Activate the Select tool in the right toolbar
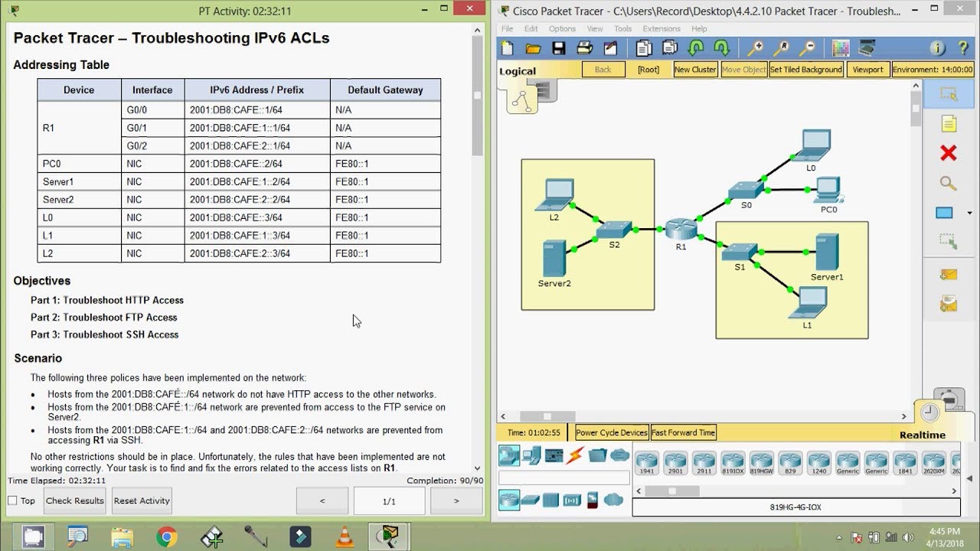980x551 pixels. tap(949, 95)
